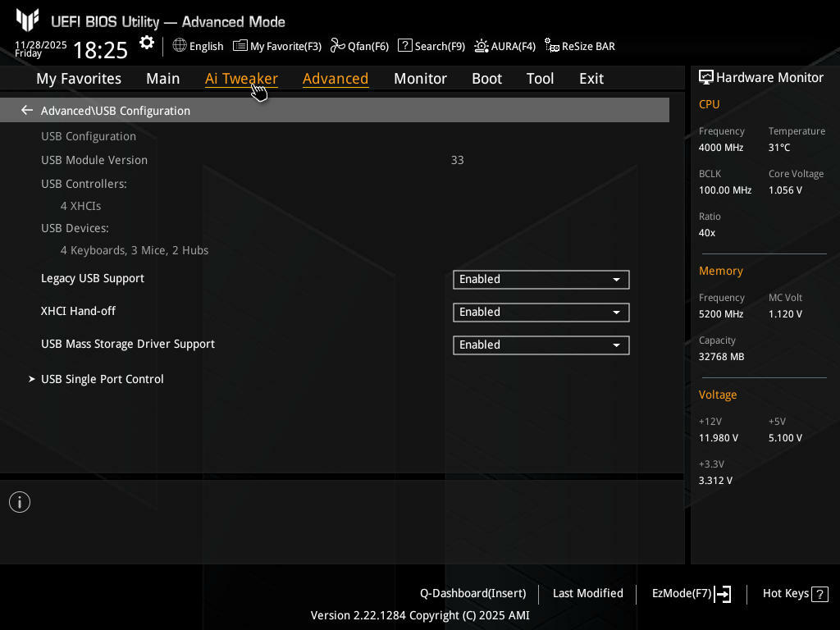Open Qfan(F6) fan control

click(x=337, y=46)
